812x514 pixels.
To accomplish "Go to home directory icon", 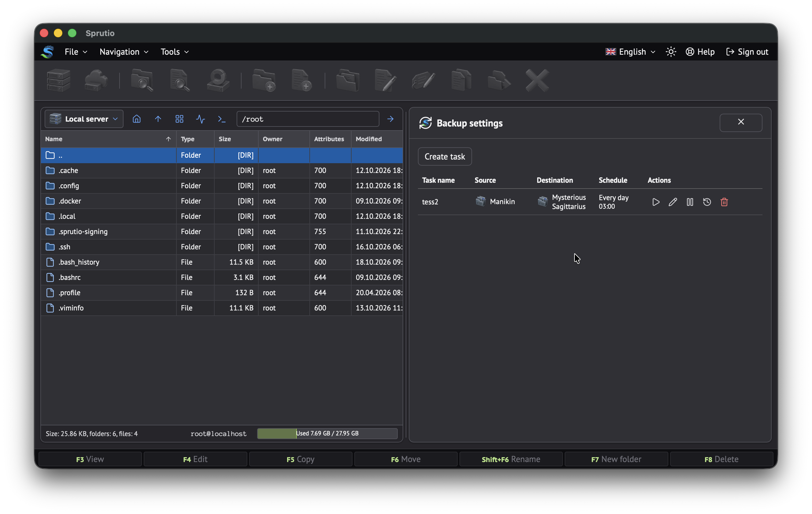I will [x=137, y=119].
